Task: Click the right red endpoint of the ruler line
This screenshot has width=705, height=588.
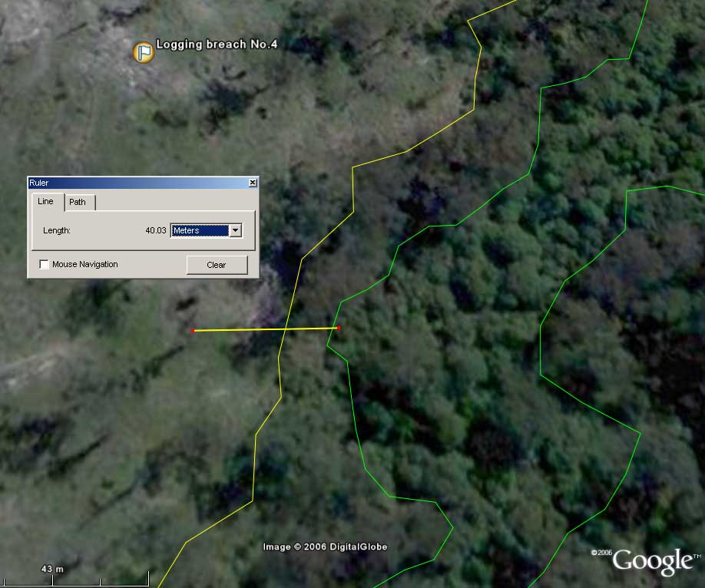Action: click(x=339, y=329)
